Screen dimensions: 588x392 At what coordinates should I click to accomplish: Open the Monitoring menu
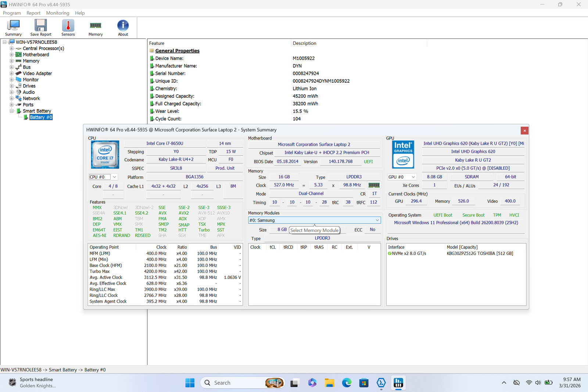tap(58, 13)
